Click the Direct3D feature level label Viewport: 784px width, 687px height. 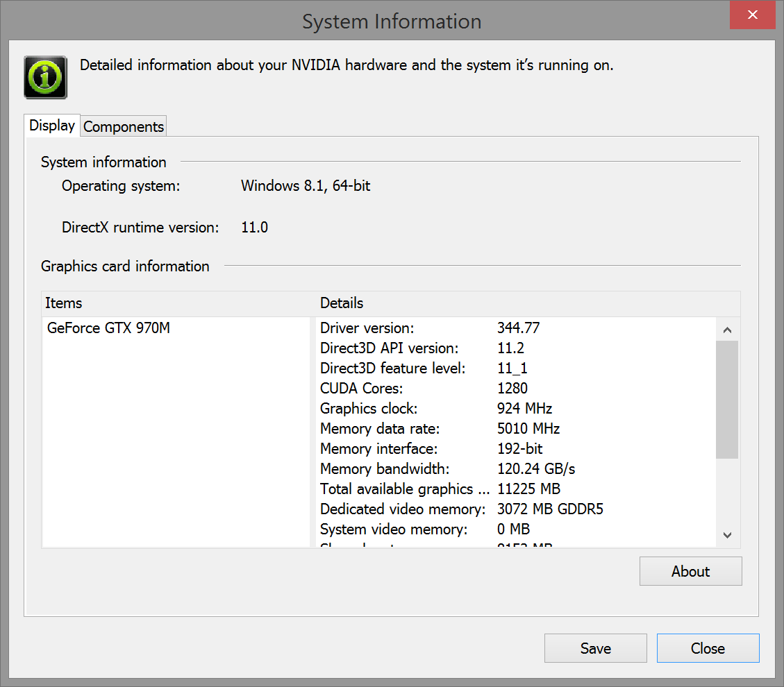(392, 368)
